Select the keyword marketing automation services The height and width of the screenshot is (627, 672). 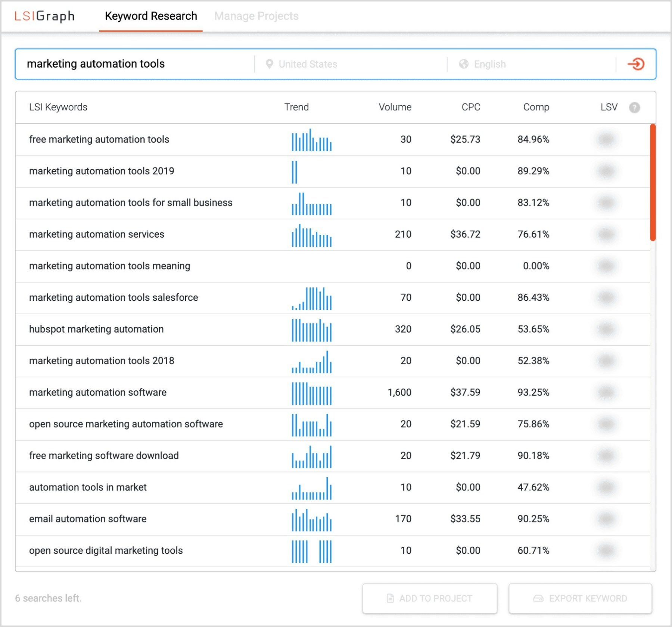[96, 234]
